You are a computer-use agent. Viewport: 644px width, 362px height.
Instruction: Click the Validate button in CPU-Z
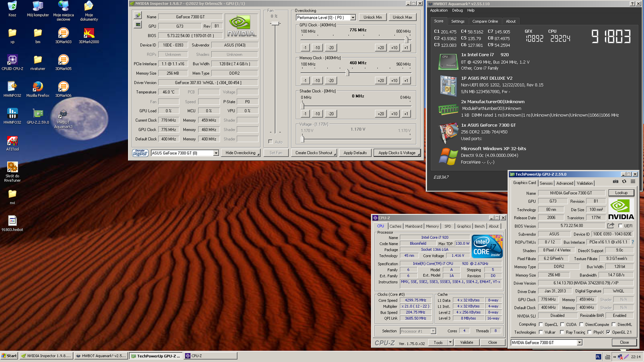pyautogui.click(x=467, y=342)
